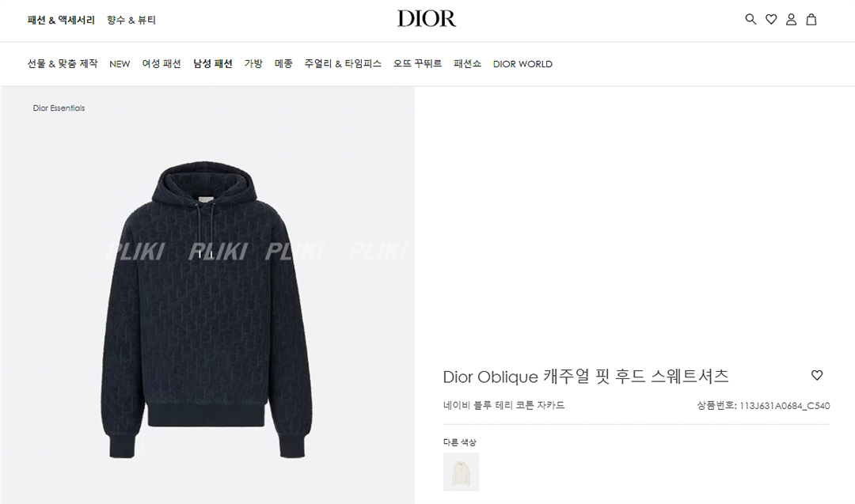Open the 오뜨 꾸뛰르 menu
Viewport: 855px width, 504px height.
[x=418, y=64]
